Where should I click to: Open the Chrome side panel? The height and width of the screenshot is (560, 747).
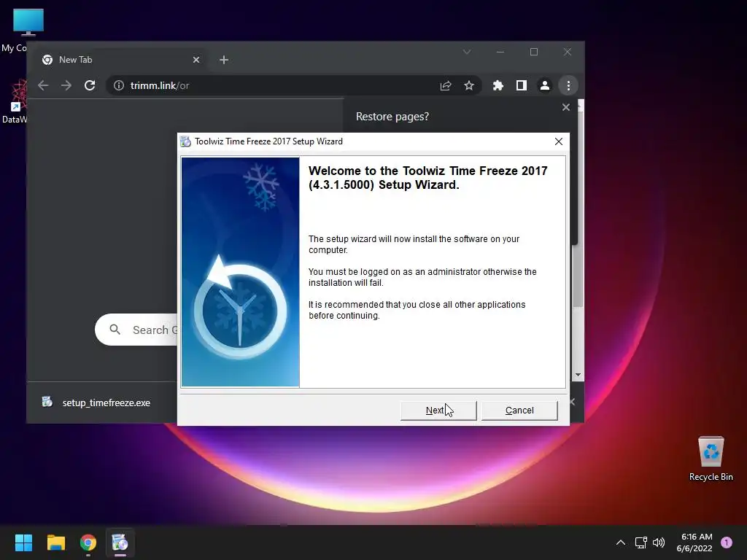click(x=521, y=85)
